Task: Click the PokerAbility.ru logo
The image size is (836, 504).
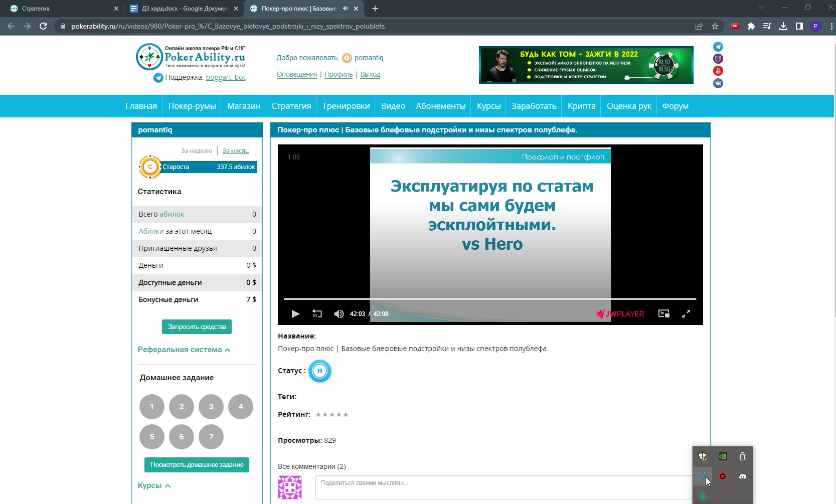Action: click(x=191, y=57)
